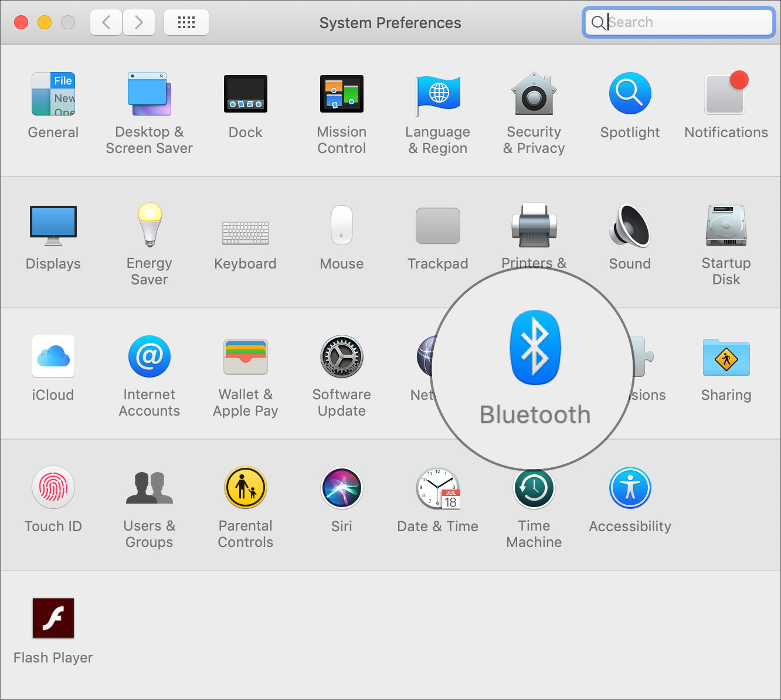The height and width of the screenshot is (700, 781).
Task: Click the forward navigation arrow button
Action: [x=139, y=22]
